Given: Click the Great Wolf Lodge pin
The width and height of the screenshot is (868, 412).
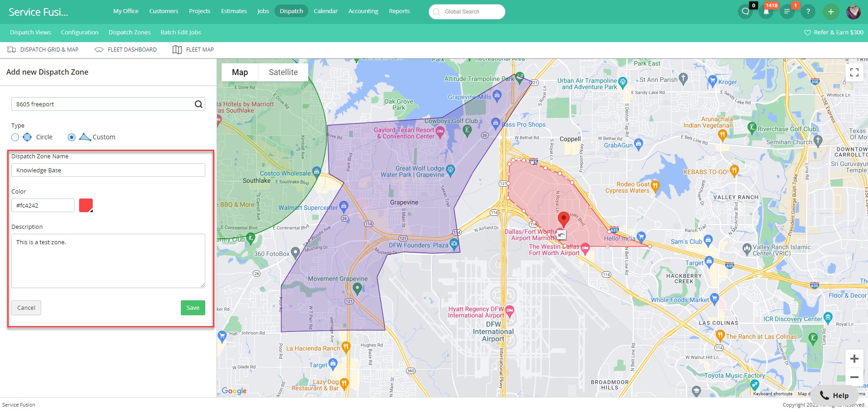Looking at the screenshot, I should pyautogui.click(x=450, y=170).
